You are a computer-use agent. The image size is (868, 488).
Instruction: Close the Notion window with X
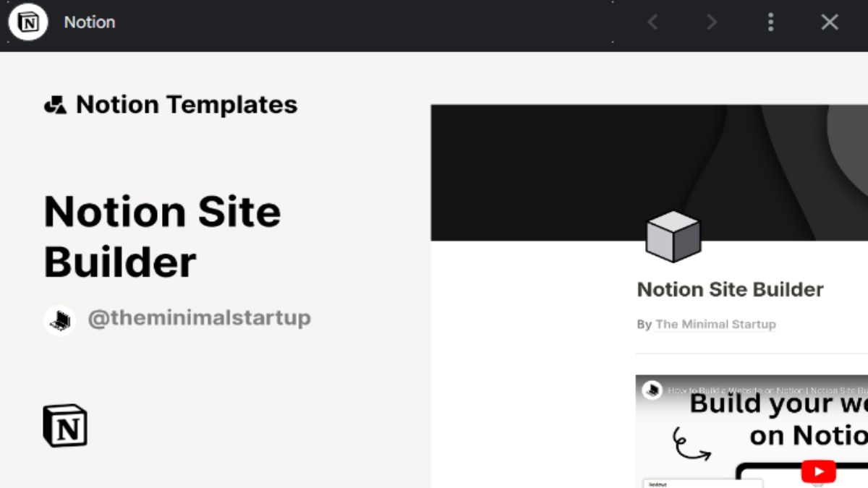[x=830, y=22]
